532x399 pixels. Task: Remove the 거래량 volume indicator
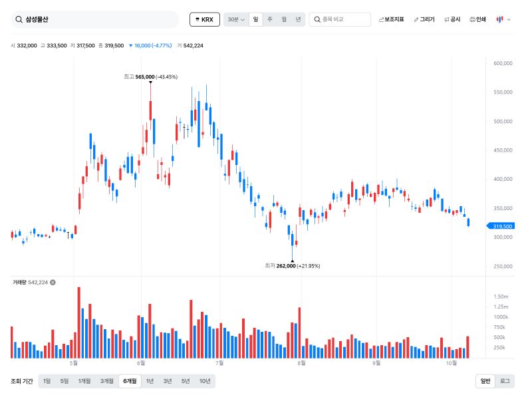pyautogui.click(x=53, y=282)
